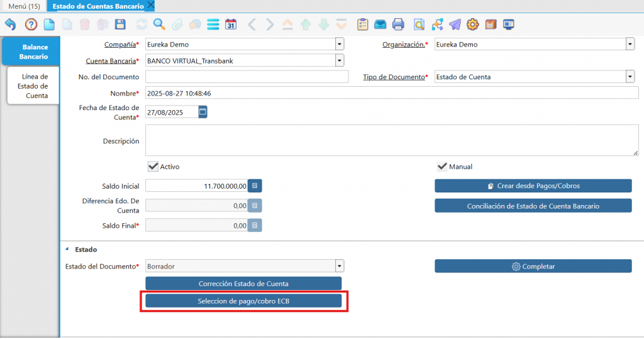The image size is (644, 339).
Task: Toggle the Manual checkbox
Action: (x=442, y=167)
